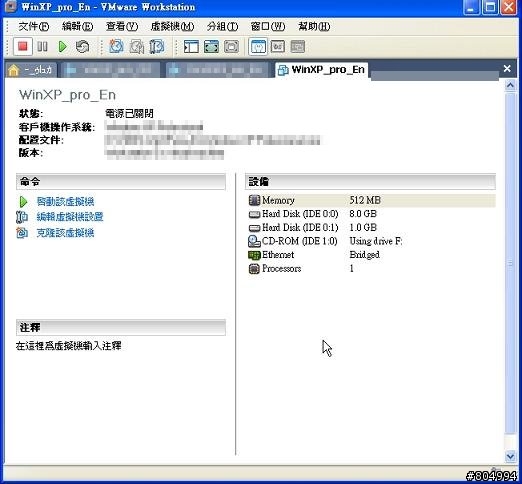Select the Console view toolbar icon
This screenshot has height=484, width=522.
[278, 47]
